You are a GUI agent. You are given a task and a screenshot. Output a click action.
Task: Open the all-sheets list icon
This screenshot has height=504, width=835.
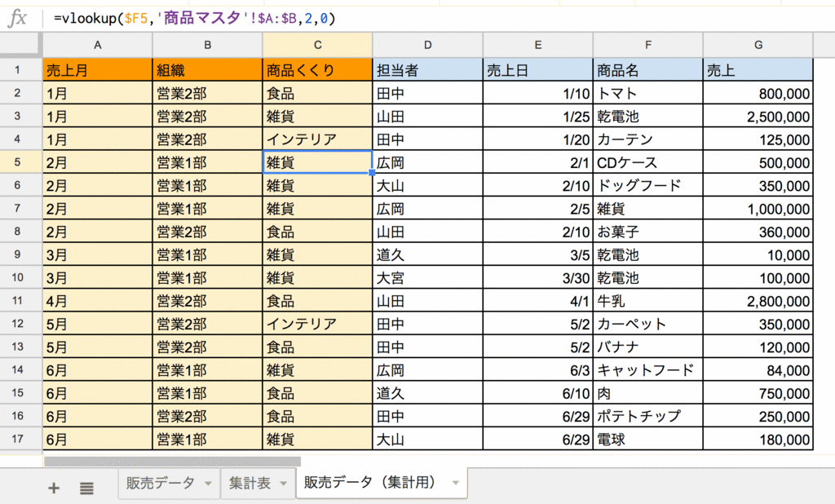86,488
